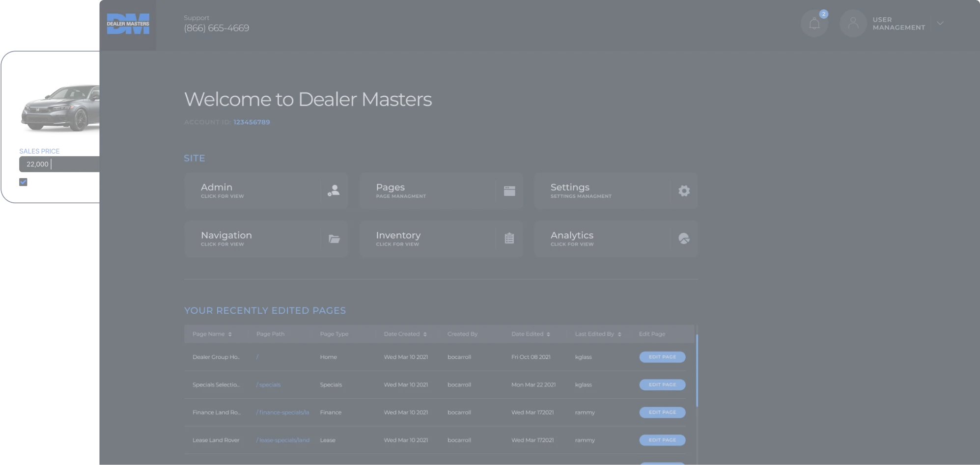Sort table by Date Edited column
Viewport: 980px width, 465px height.
(548, 334)
